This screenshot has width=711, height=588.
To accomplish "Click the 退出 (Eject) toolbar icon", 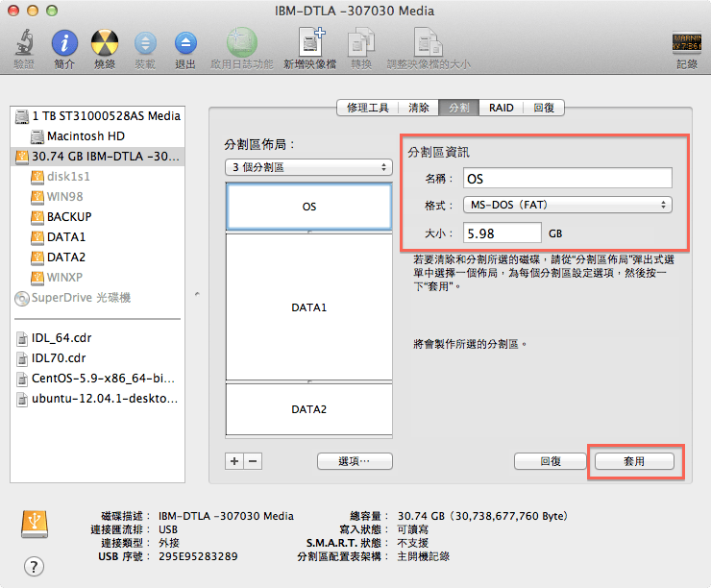I will point(185,43).
